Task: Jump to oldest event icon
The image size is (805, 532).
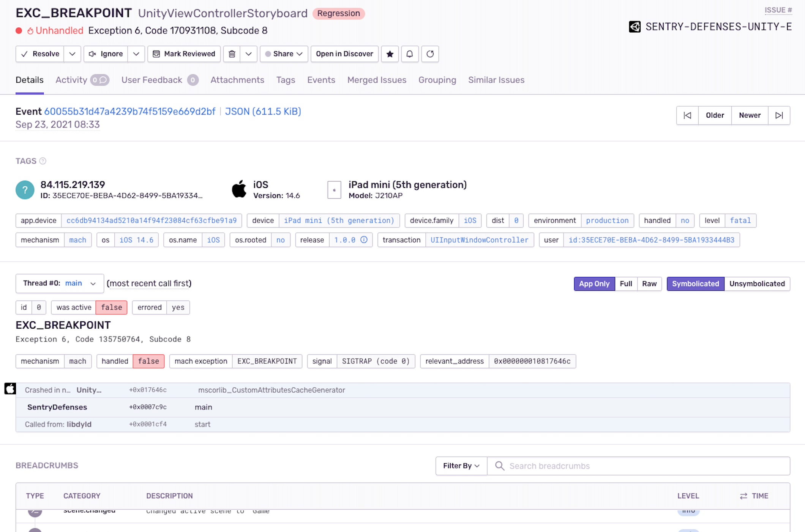Action: click(687, 115)
